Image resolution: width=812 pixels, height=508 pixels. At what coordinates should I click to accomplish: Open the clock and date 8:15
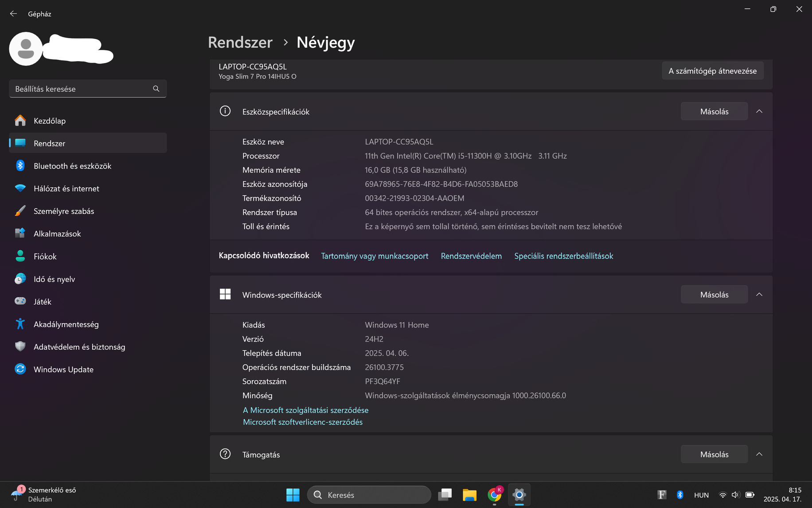tap(782, 495)
